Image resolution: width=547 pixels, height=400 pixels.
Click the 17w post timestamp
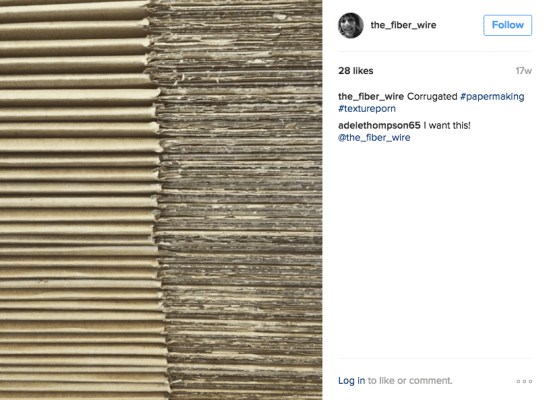tap(524, 71)
